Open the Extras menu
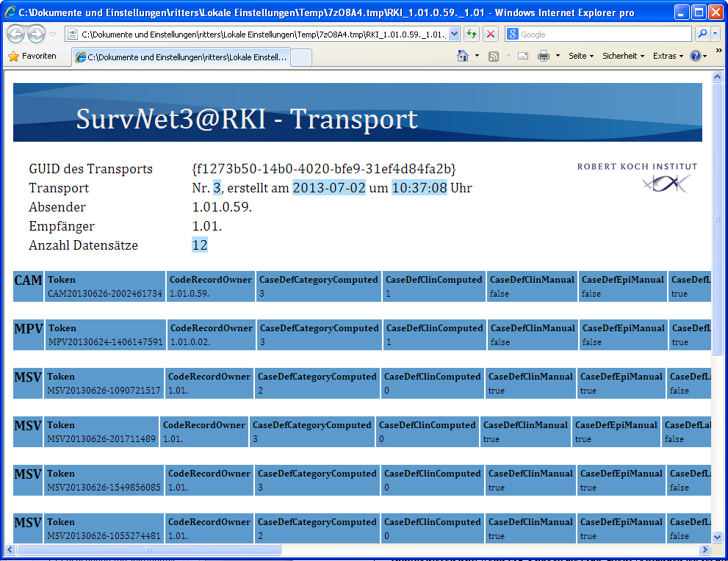 [x=668, y=56]
